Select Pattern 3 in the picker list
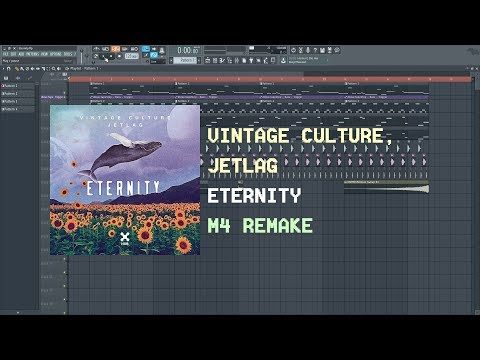480x360 pixels. [17, 101]
